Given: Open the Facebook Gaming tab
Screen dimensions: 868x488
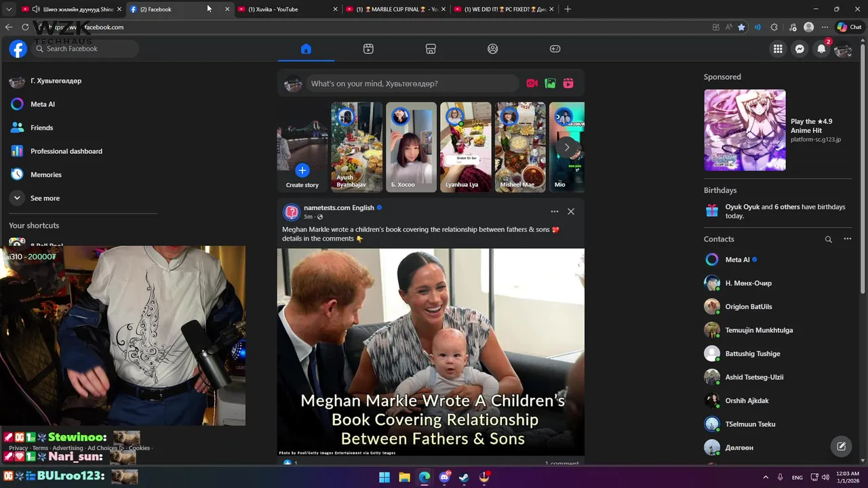Looking at the screenshot, I should click(x=555, y=49).
